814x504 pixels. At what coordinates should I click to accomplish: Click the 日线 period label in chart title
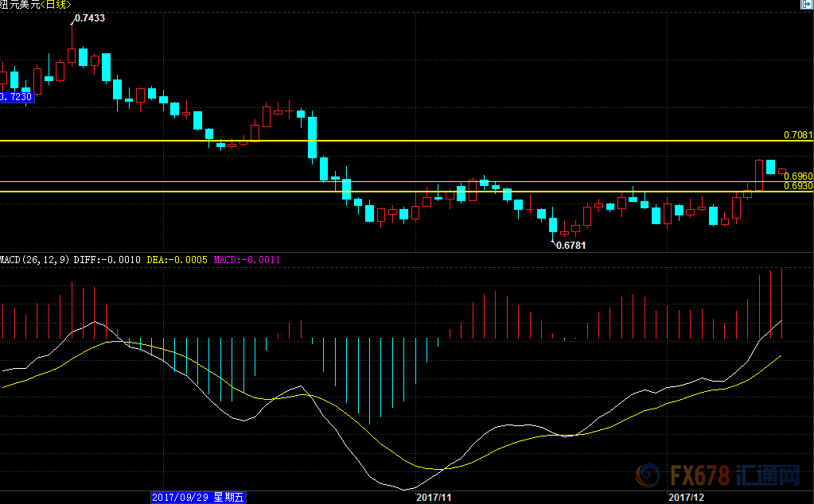coord(56,5)
